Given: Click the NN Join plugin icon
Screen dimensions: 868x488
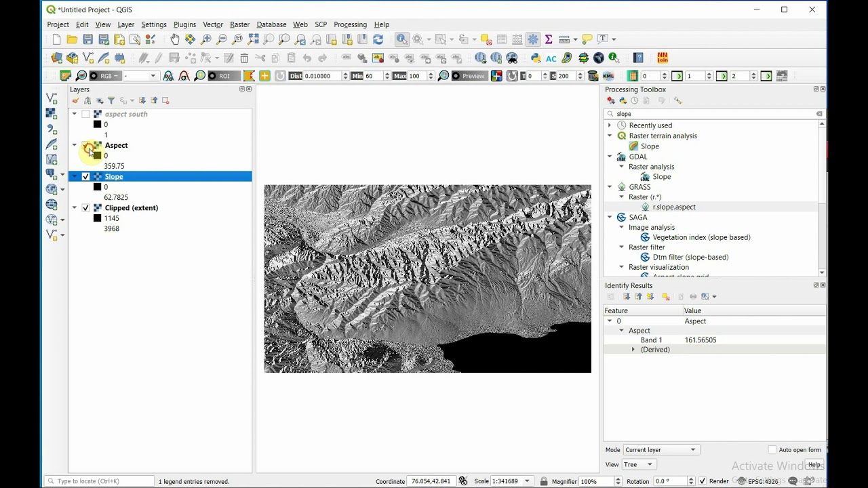Looking at the screenshot, I should (663, 58).
